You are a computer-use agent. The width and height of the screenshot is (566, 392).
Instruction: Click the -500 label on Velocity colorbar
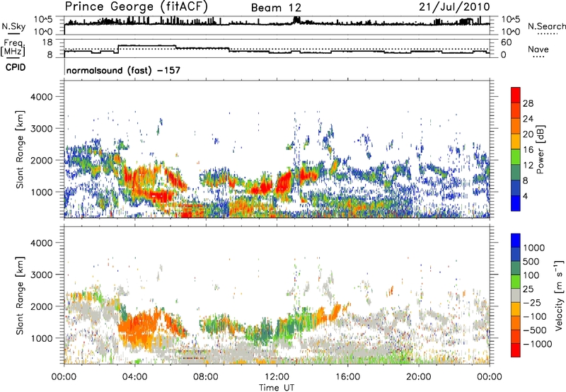[x=535, y=330]
